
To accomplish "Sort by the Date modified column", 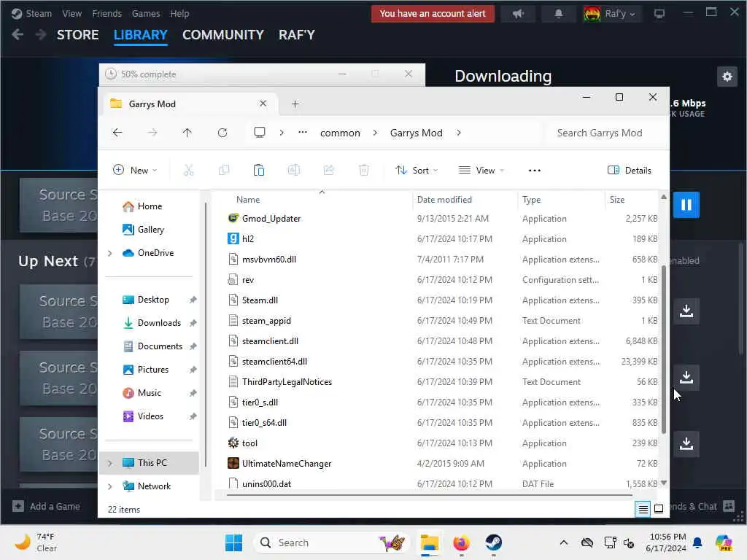I will [x=444, y=200].
